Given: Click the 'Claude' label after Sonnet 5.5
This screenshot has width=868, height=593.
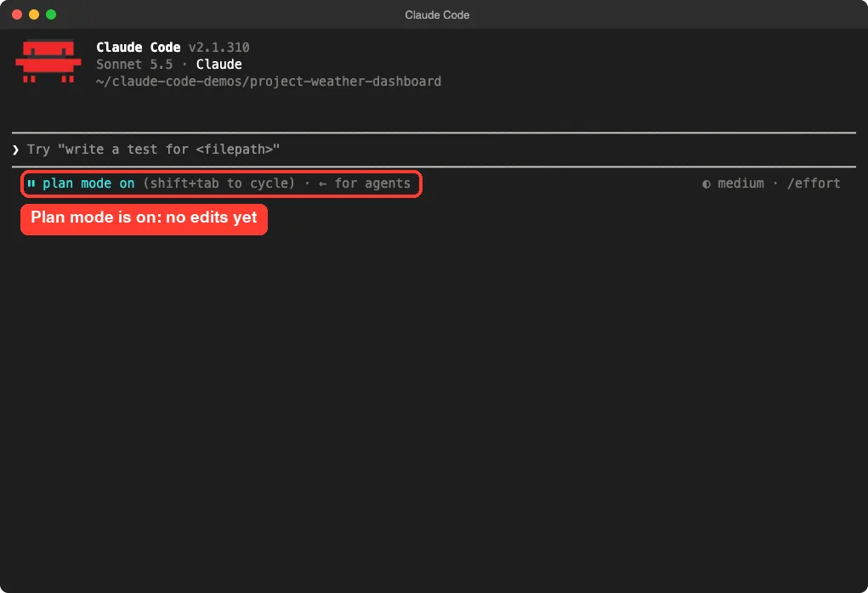Looking at the screenshot, I should point(218,65).
